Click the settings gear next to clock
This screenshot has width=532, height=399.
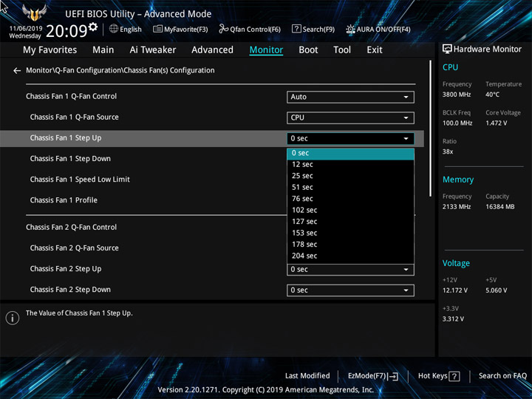coord(92,27)
